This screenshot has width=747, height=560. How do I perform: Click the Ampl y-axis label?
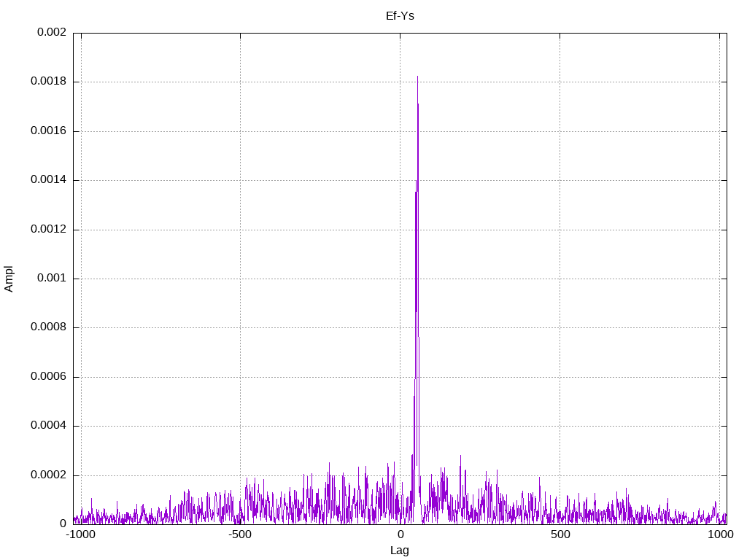point(9,279)
